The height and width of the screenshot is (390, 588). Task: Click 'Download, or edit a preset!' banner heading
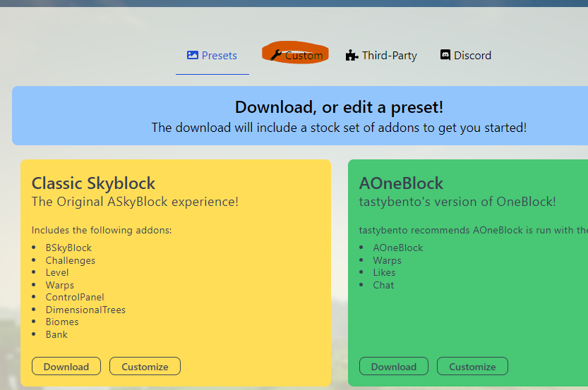pos(339,107)
